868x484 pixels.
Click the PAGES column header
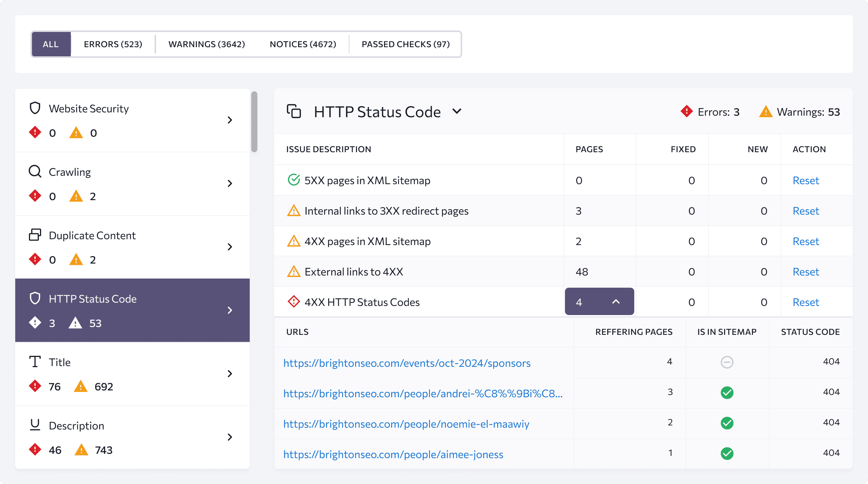pyautogui.click(x=589, y=149)
